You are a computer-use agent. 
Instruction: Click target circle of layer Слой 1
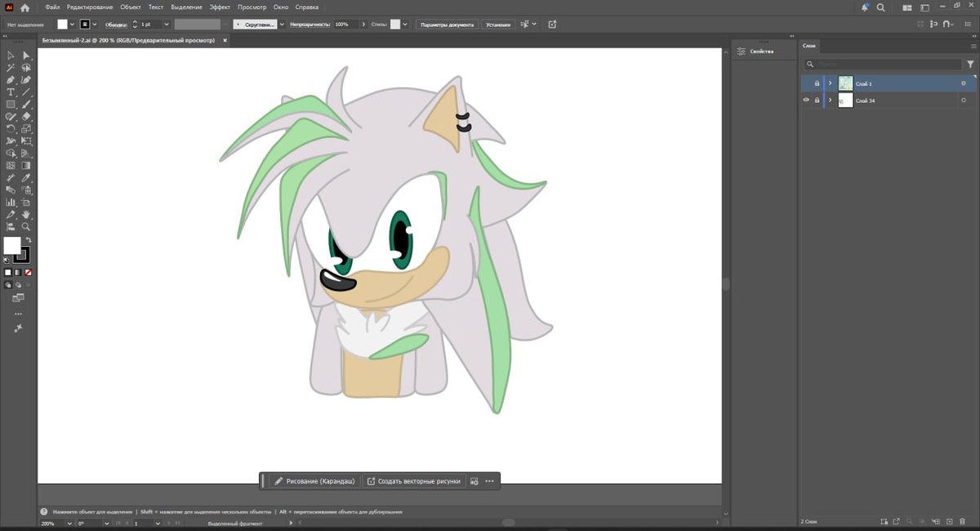pyautogui.click(x=964, y=83)
